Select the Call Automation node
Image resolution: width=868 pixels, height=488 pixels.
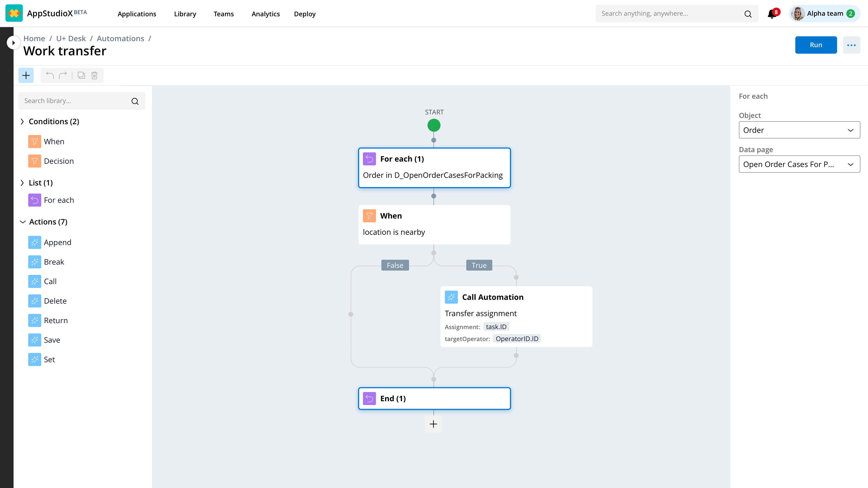pyautogui.click(x=516, y=316)
